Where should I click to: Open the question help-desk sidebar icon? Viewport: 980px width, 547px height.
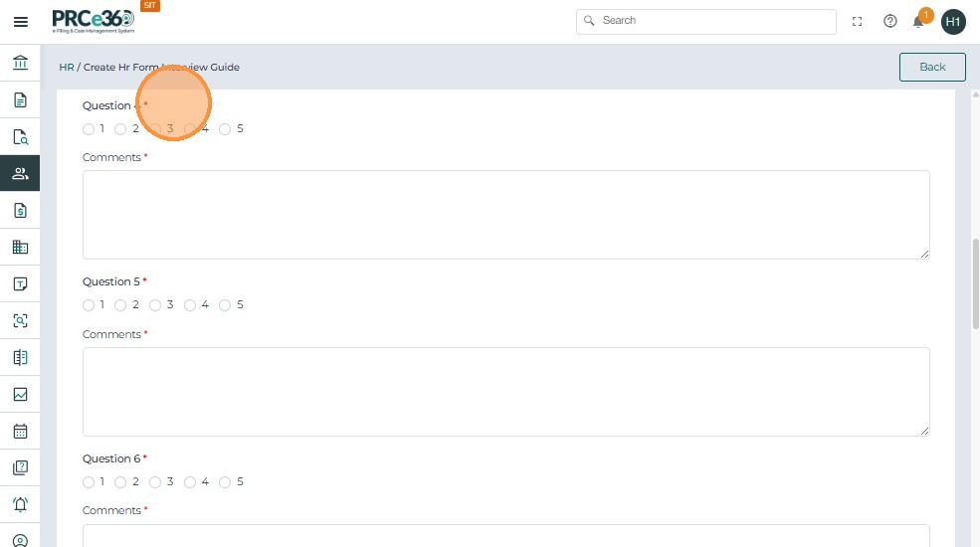pyautogui.click(x=20, y=467)
